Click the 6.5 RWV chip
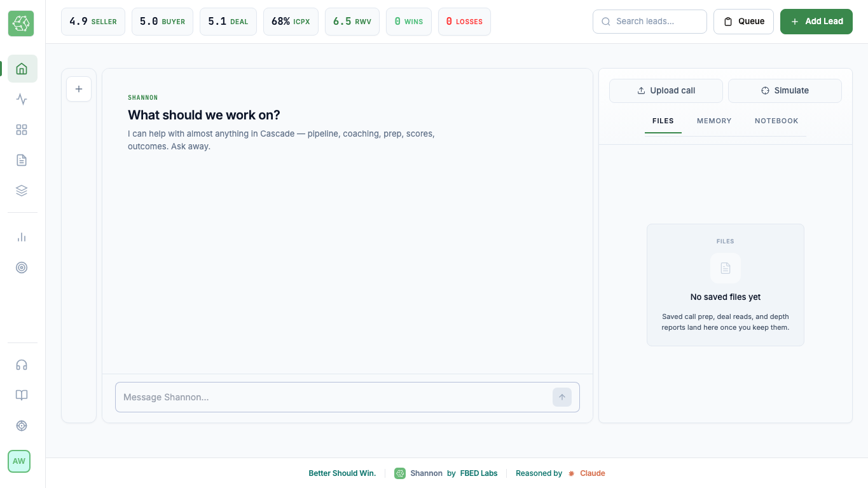The image size is (868, 488). [352, 22]
